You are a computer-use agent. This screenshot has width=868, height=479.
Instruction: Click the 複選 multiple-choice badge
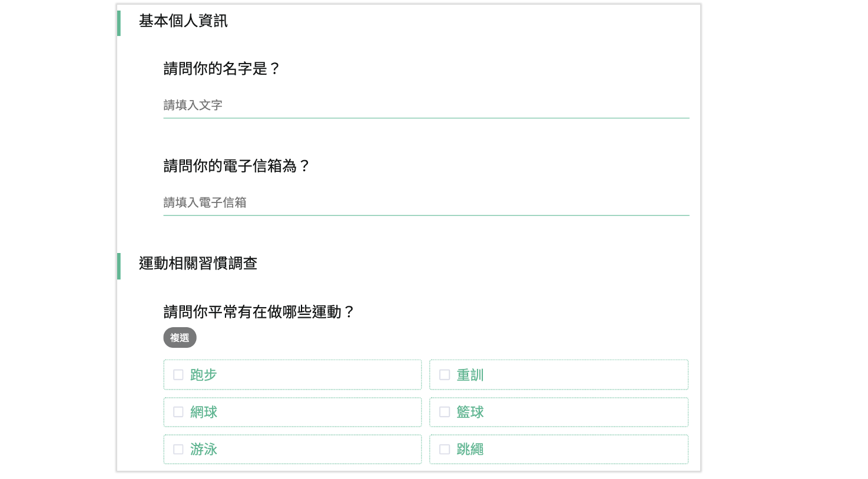point(180,337)
